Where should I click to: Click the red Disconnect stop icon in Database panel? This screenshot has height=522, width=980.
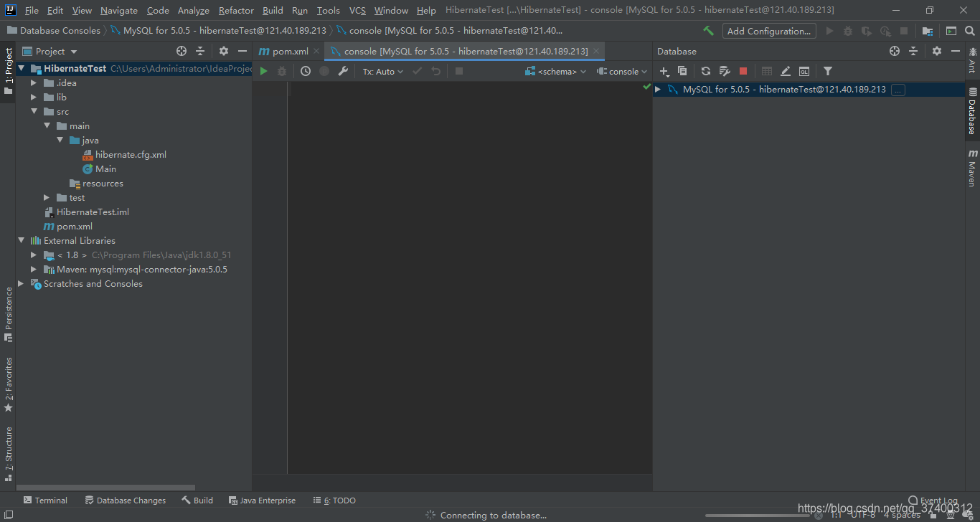tap(743, 71)
